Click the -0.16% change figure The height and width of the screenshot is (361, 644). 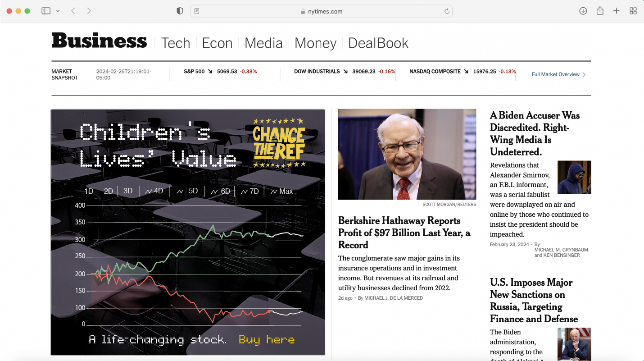(x=386, y=71)
